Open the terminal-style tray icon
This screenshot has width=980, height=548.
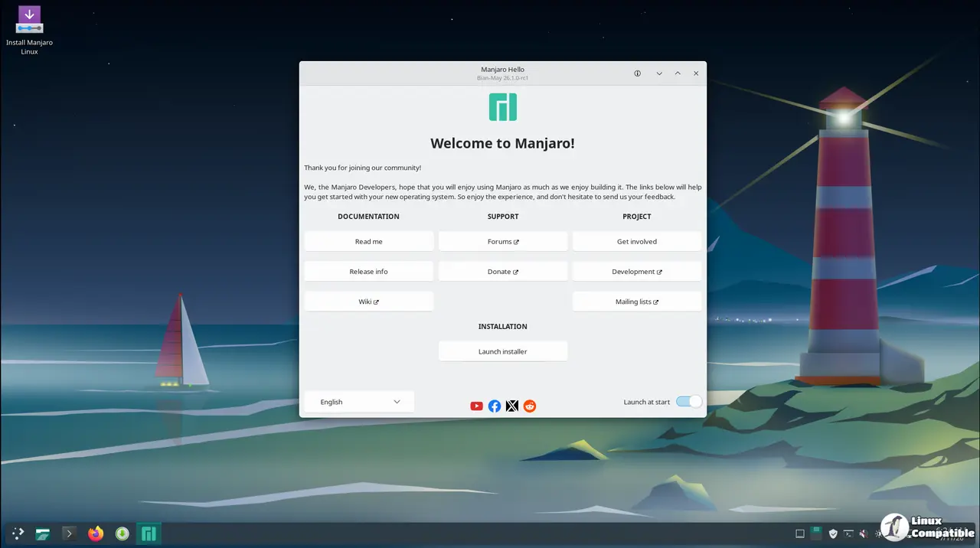(848, 533)
